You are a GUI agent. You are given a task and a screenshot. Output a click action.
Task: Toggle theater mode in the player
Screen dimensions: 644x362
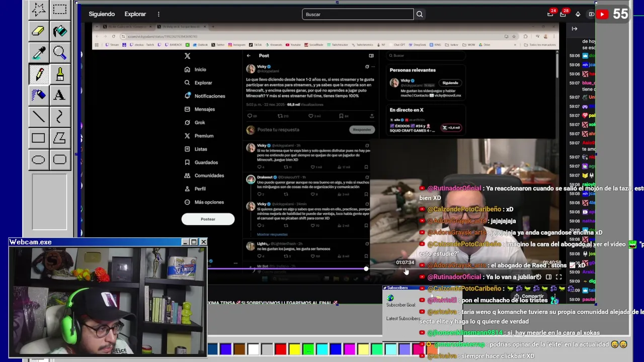548,277
